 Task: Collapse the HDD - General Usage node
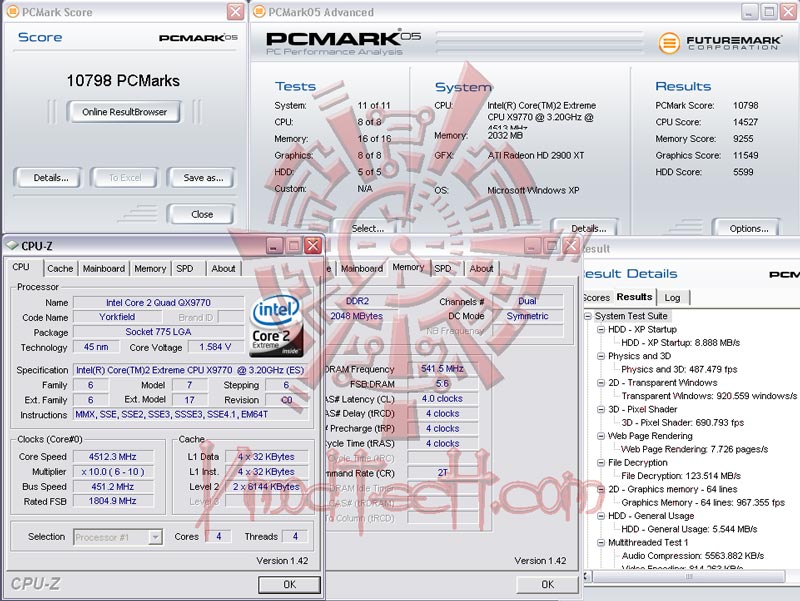[x=601, y=516]
